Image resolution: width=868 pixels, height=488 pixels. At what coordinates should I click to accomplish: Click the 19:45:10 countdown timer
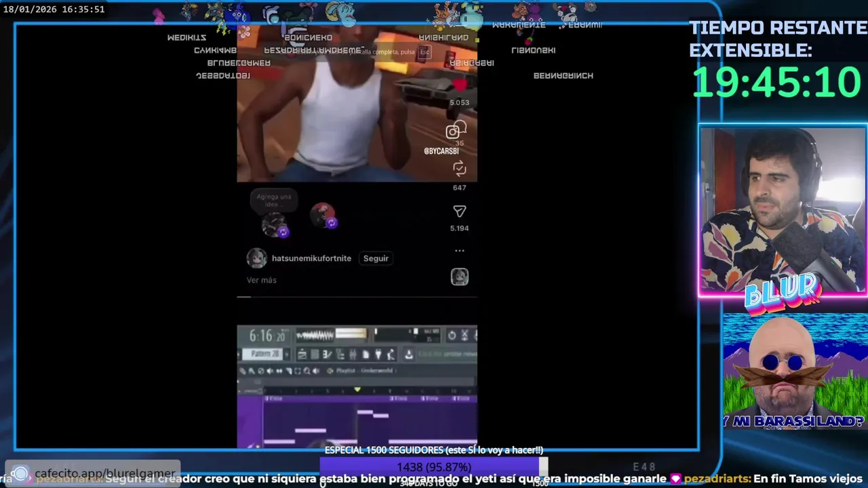point(776,81)
